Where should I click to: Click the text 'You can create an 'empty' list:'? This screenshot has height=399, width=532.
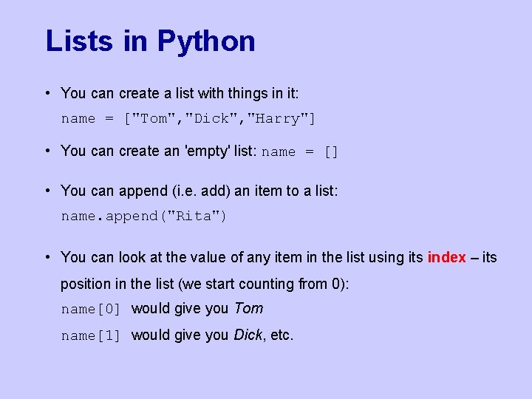(159, 151)
